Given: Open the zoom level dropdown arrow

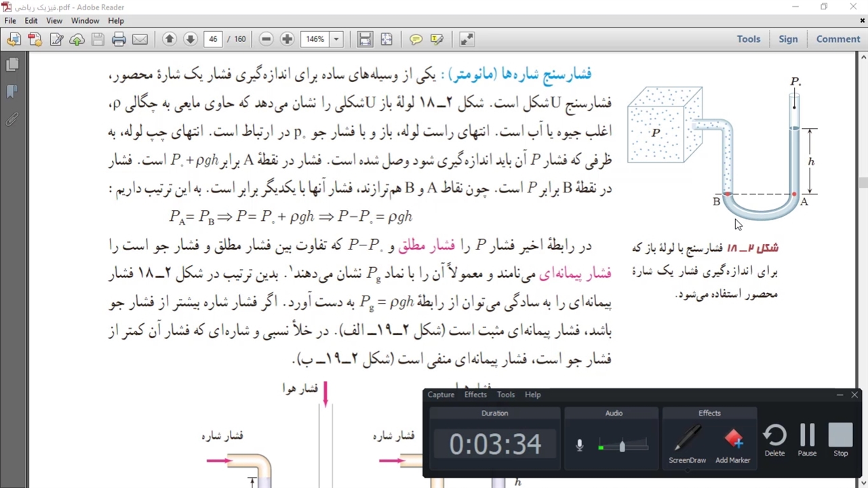Looking at the screenshot, I should (336, 39).
